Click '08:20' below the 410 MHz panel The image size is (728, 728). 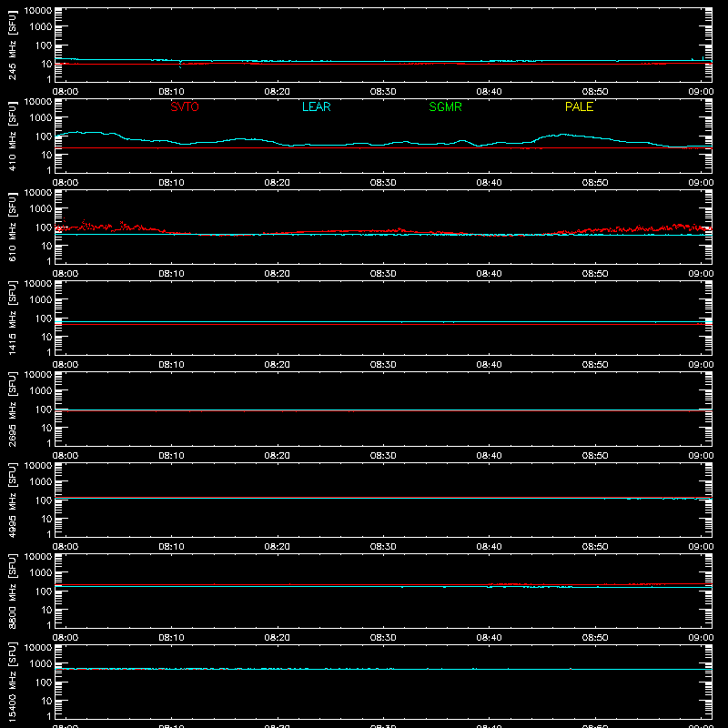[x=278, y=183]
